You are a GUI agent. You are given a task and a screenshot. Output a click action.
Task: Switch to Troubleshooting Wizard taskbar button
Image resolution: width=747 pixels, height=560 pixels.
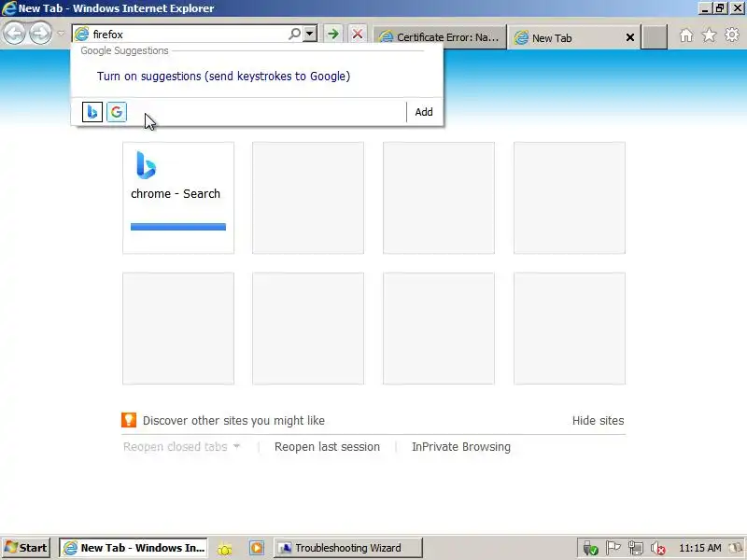pyautogui.click(x=347, y=548)
